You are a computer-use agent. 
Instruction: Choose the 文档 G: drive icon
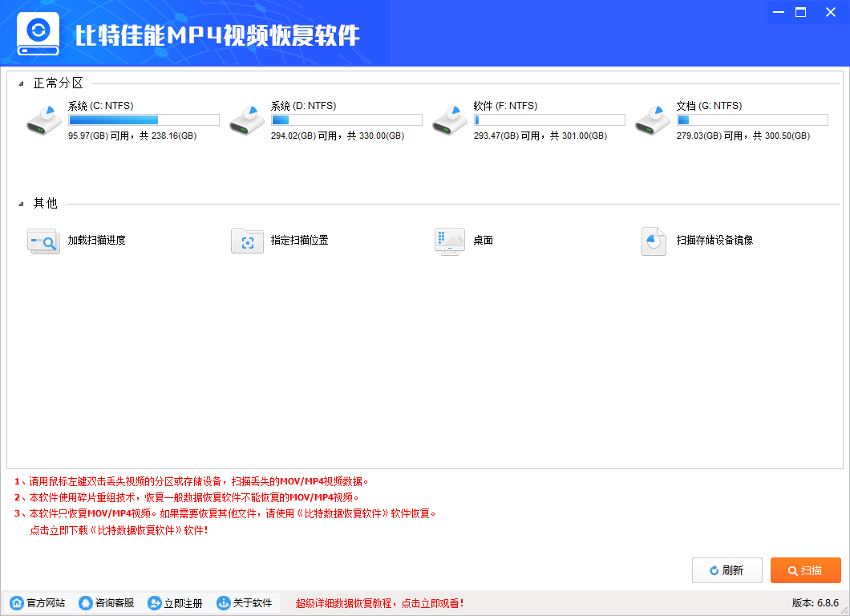point(652,120)
